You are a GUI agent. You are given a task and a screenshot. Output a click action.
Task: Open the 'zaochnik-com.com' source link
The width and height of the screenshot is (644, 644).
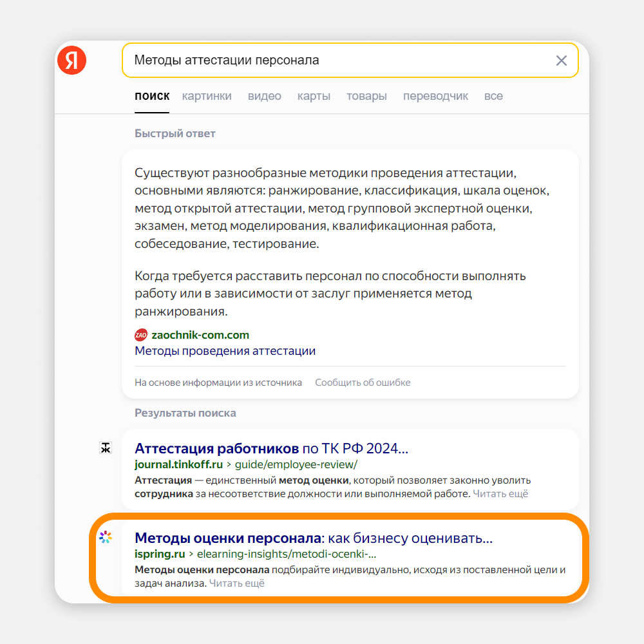tap(200, 335)
